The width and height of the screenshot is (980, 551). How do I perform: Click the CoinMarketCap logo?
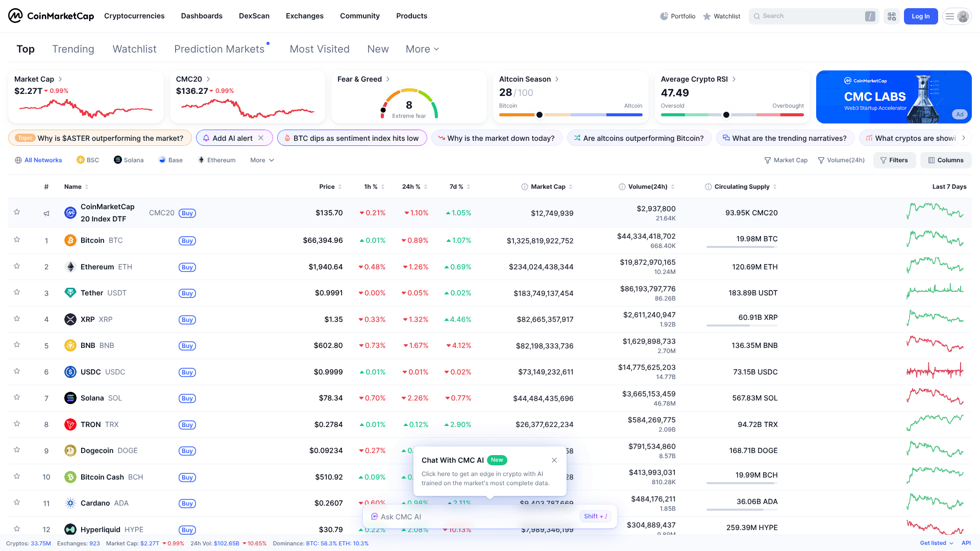pyautogui.click(x=50, y=16)
